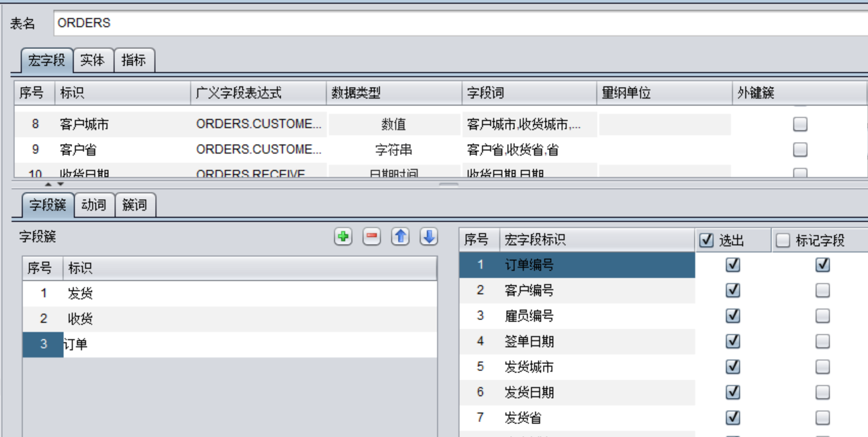This screenshot has width=868, height=437.
Task: Click the blue move up arrow icon
Action: click(x=400, y=237)
